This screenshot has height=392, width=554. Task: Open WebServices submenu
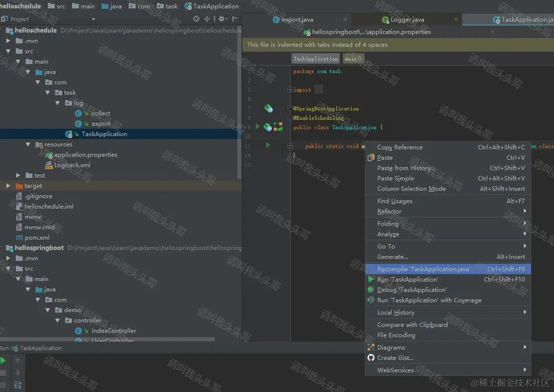(x=447, y=370)
